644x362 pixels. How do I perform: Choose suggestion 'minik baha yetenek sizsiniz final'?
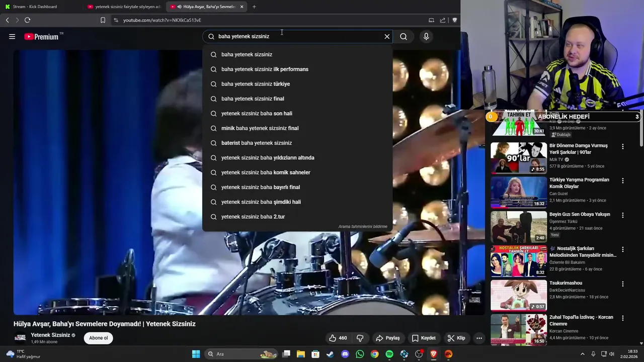pyautogui.click(x=297, y=128)
